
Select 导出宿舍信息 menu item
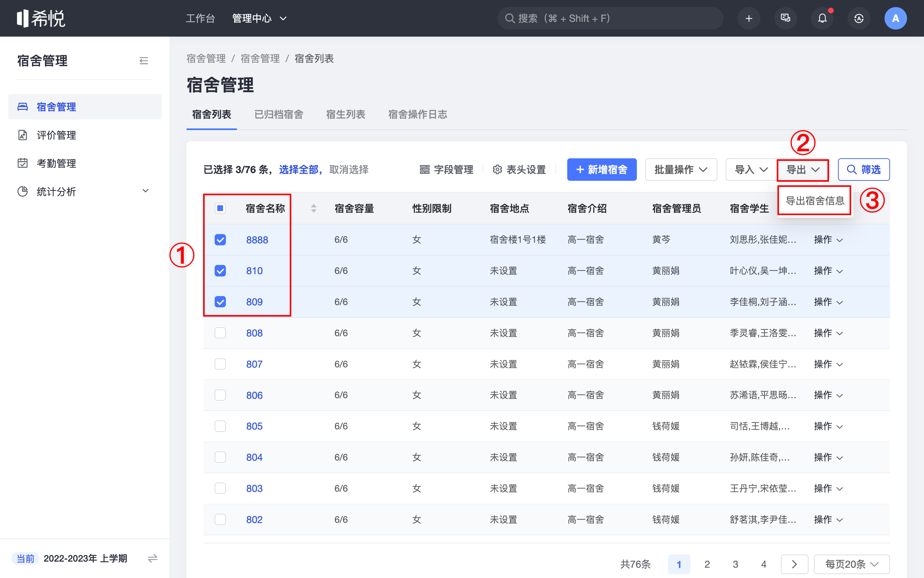point(815,201)
